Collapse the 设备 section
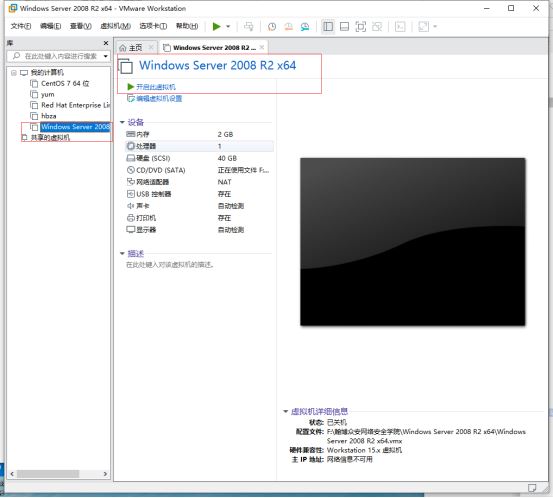 click(122, 122)
